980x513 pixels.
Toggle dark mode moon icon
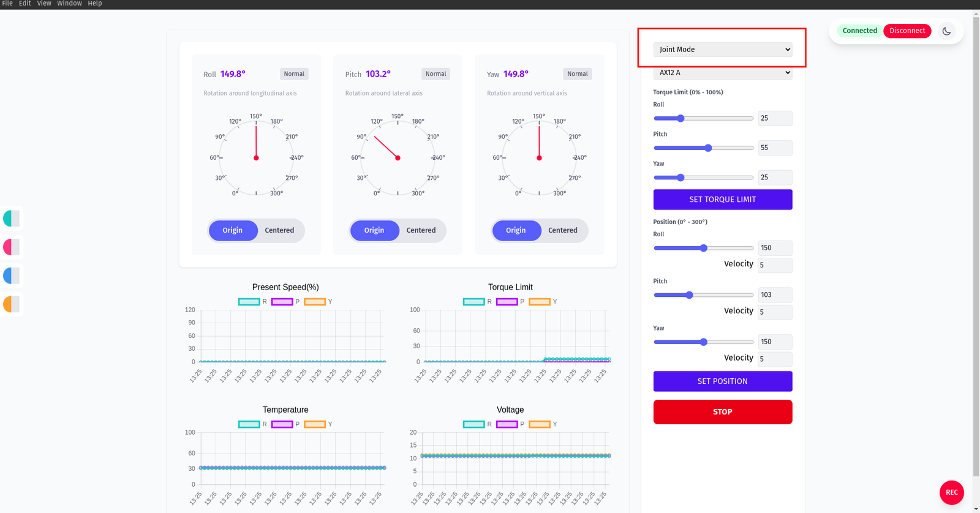(x=946, y=31)
